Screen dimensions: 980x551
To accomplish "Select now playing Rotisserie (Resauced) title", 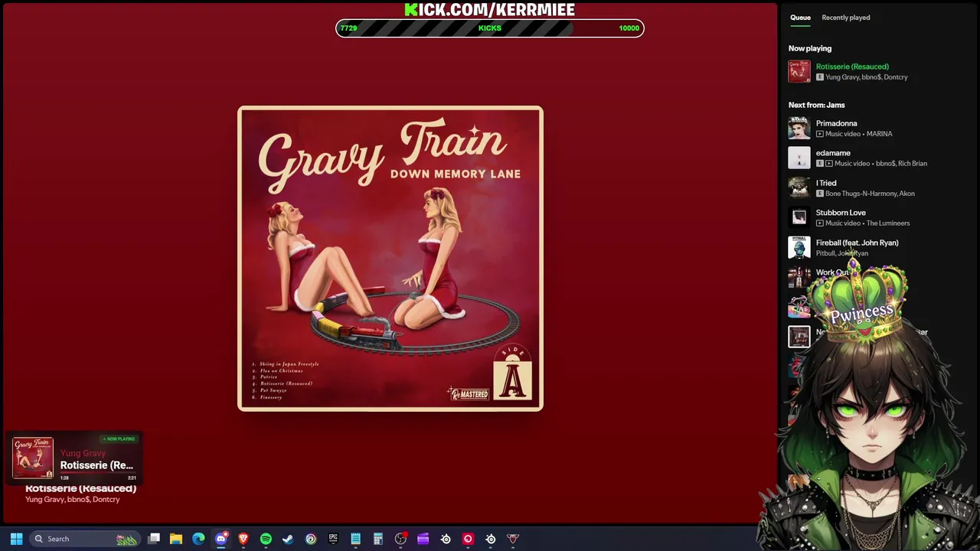I will pyautogui.click(x=852, y=67).
